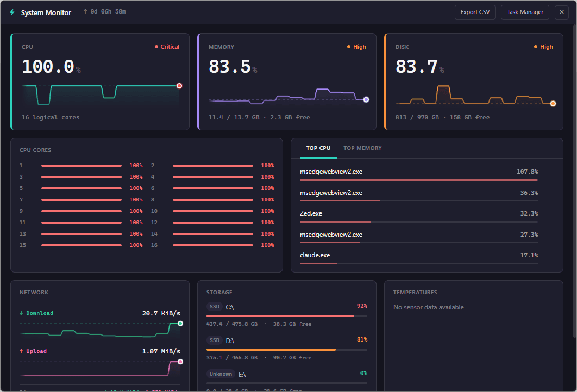The width and height of the screenshot is (577, 392).
Task: Click the Critical status indicator
Action: click(x=167, y=47)
